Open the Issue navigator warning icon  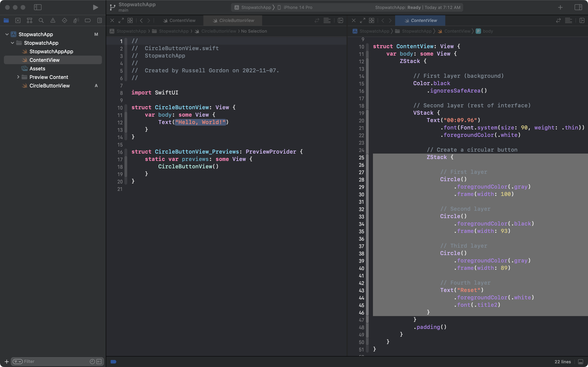tap(53, 21)
